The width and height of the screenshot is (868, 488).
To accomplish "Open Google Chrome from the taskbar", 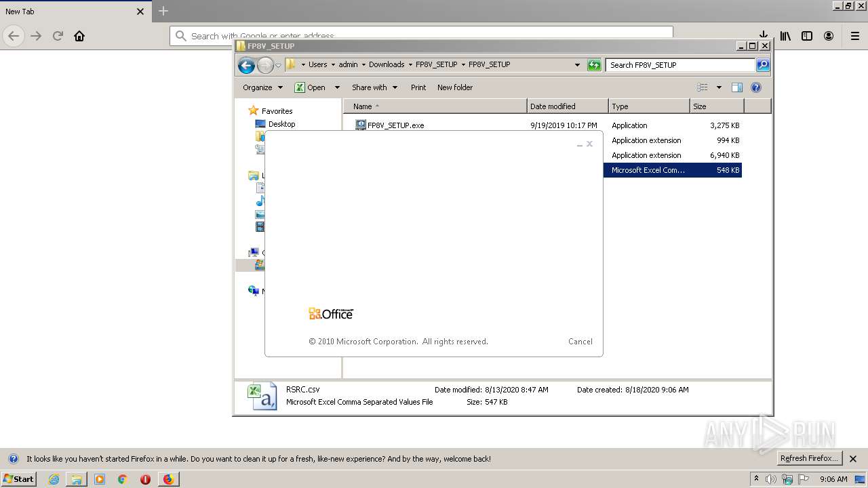I will [x=123, y=479].
